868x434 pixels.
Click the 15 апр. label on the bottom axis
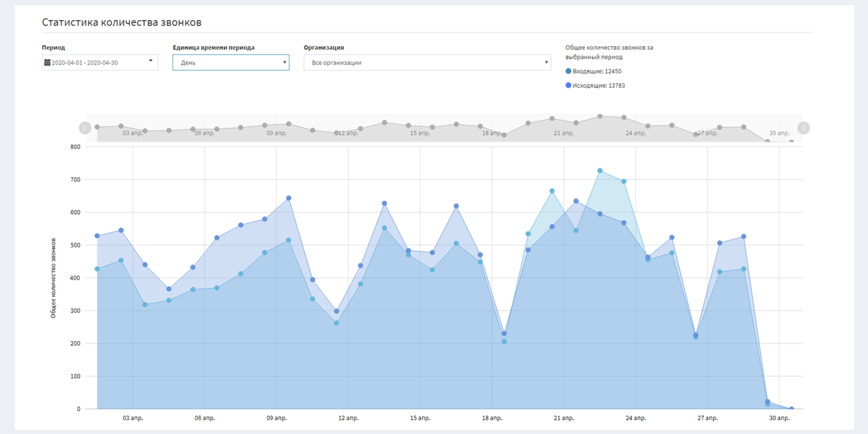tap(420, 418)
